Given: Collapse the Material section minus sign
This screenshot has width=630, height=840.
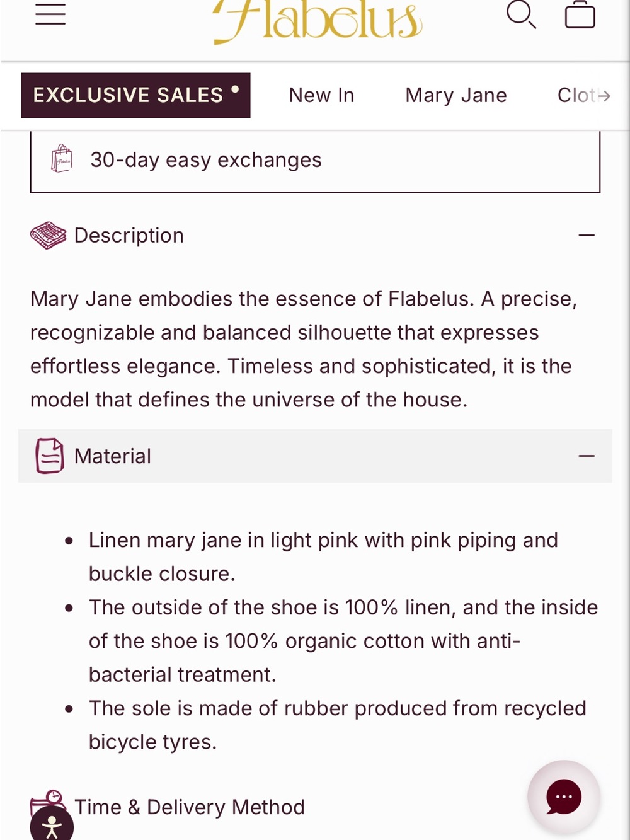Looking at the screenshot, I should (587, 456).
